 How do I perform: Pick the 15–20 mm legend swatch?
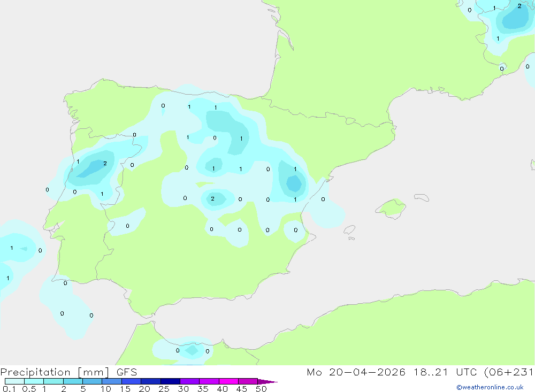[131, 381]
